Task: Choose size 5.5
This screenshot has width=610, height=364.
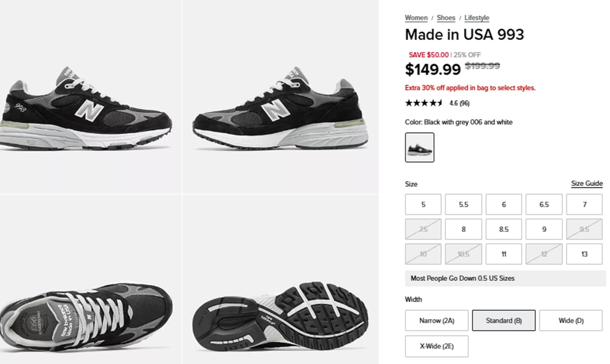Action: coord(463,205)
